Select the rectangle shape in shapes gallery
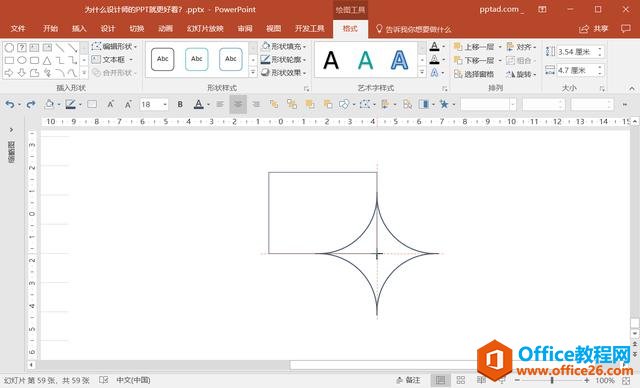This screenshot has width=640, height=388. point(9,60)
